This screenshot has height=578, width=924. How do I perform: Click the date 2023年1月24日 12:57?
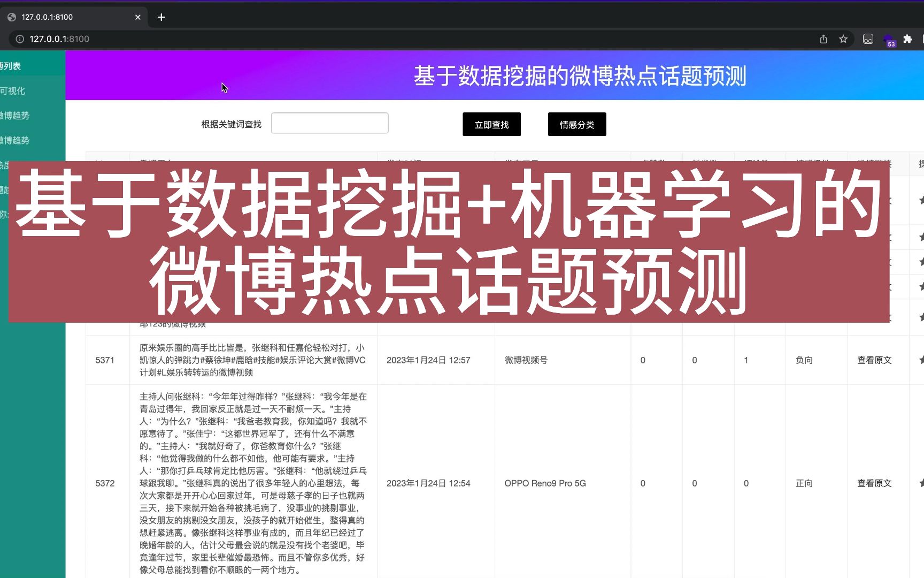click(428, 360)
